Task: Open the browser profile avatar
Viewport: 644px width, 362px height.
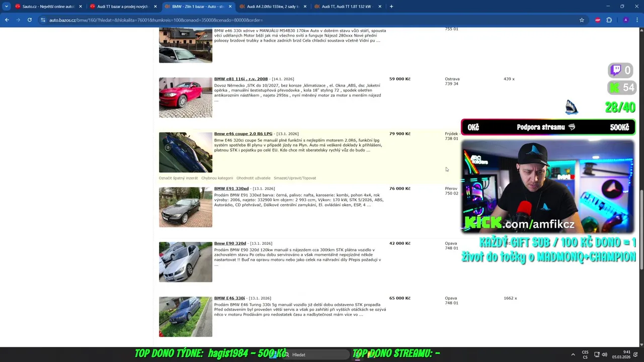Action: click(x=625, y=20)
